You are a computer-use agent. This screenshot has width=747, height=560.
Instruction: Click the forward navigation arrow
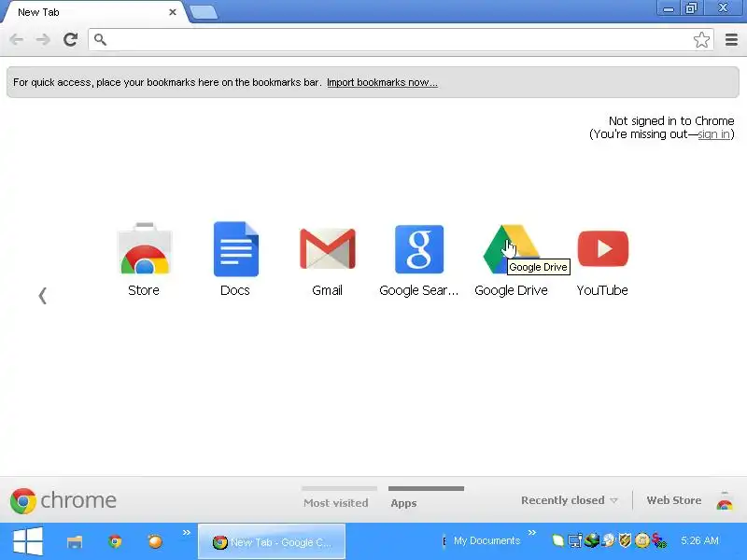[43, 39]
